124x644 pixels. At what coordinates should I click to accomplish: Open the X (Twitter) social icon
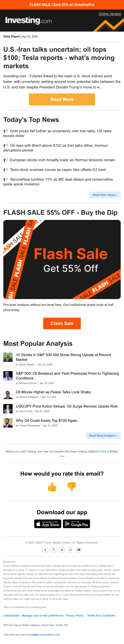[x=54, y=550]
